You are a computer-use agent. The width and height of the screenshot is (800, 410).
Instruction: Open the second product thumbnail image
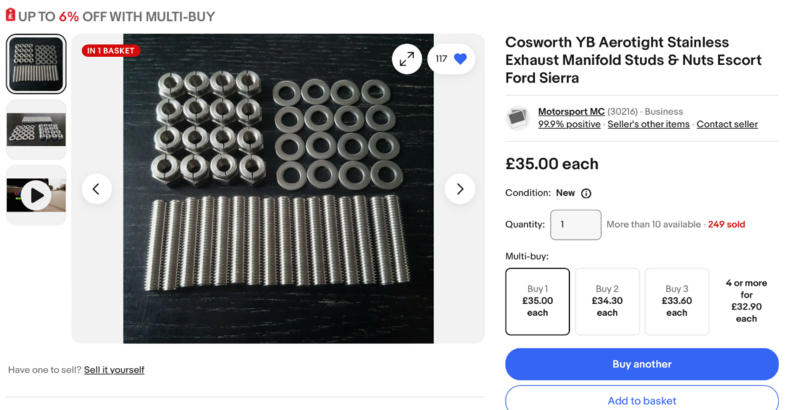36,130
